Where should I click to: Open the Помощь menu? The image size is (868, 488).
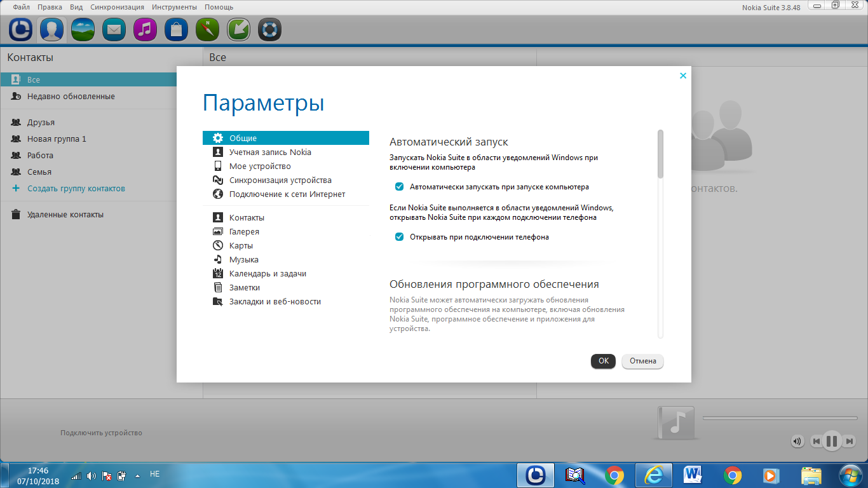(219, 7)
